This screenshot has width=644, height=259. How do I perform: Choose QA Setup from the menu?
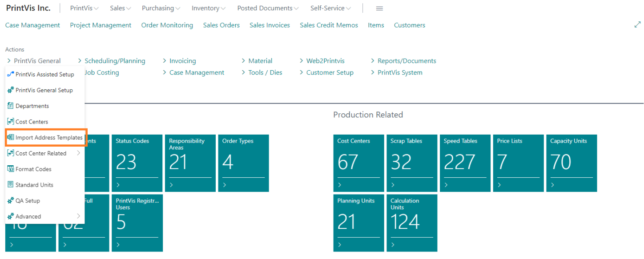pyautogui.click(x=45, y=201)
